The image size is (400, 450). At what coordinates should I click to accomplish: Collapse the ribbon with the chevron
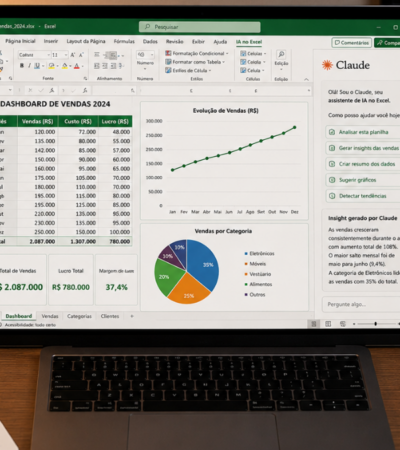click(x=306, y=79)
